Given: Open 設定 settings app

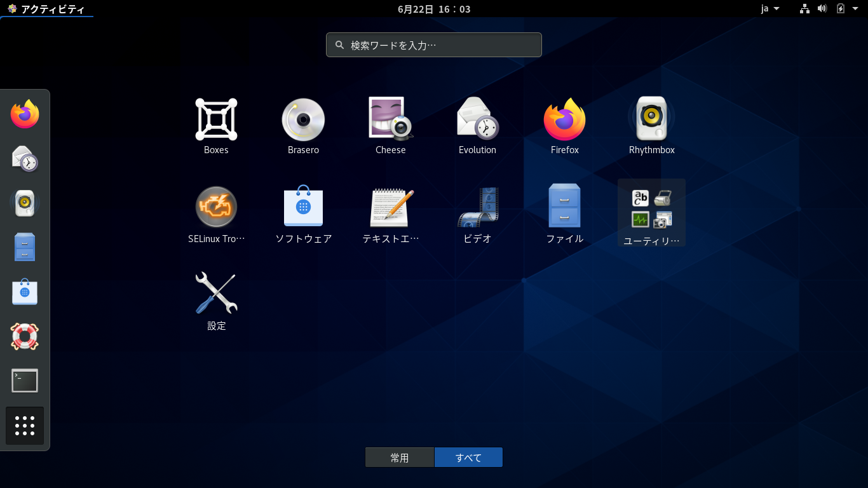Looking at the screenshot, I should 216,301.
